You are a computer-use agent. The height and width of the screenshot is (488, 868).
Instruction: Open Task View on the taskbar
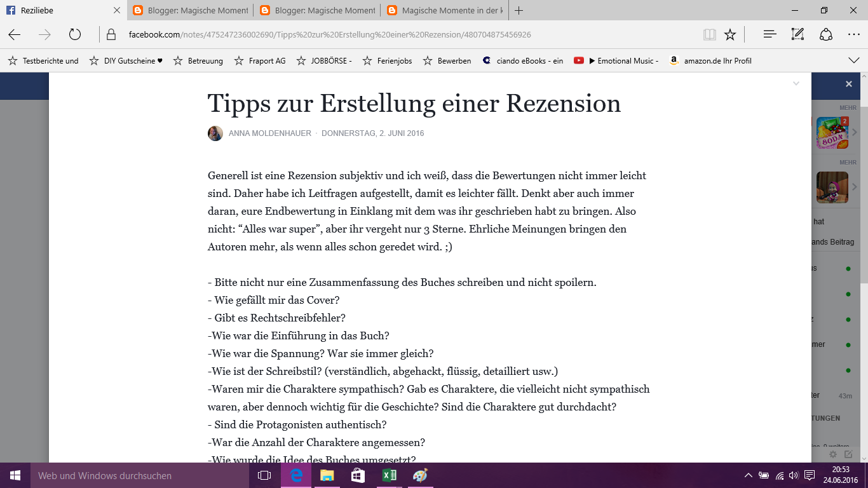pyautogui.click(x=264, y=475)
